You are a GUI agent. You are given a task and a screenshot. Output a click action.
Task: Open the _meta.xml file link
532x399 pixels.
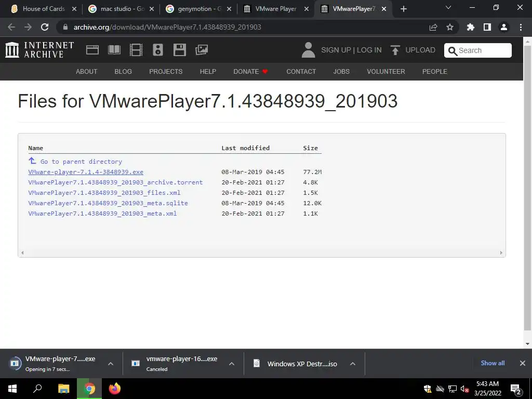pos(102,214)
